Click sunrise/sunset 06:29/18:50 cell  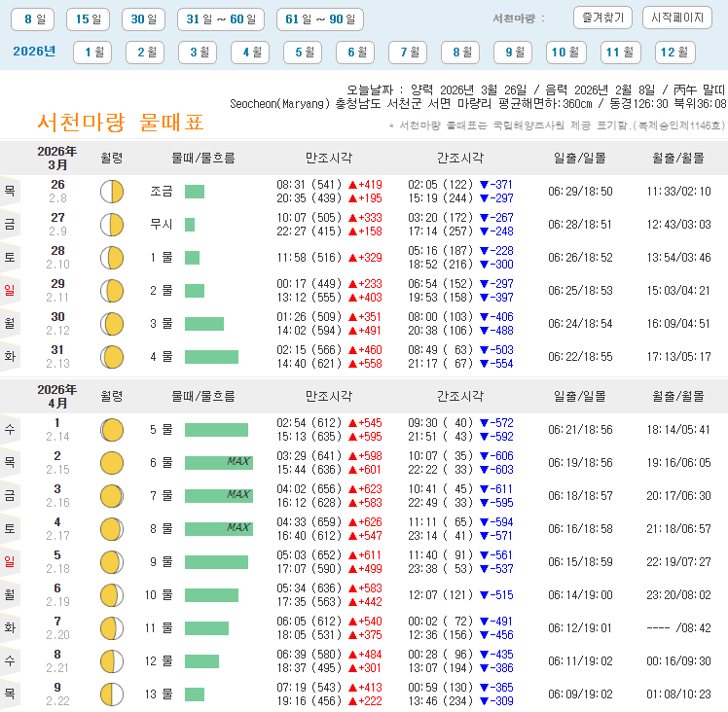[x=580, y=192]
